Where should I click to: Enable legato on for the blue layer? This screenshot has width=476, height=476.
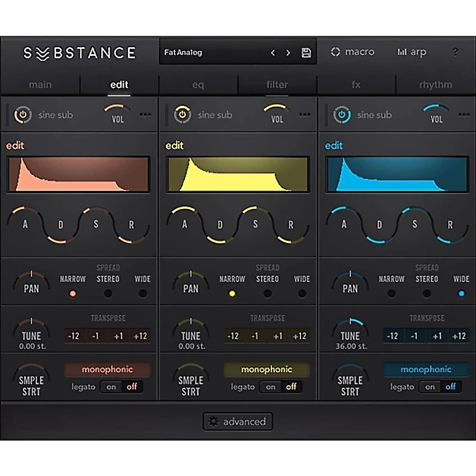(x=429, y=387)
